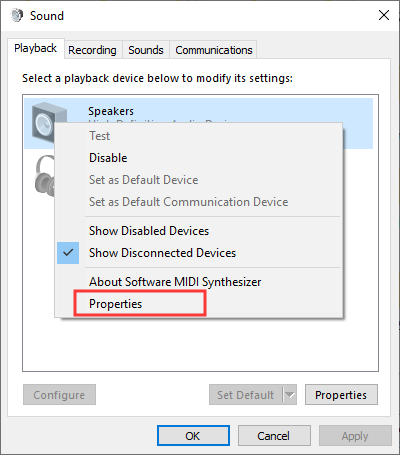Click the Cancel button
400x455 pixels.
[x=274, y=436]
